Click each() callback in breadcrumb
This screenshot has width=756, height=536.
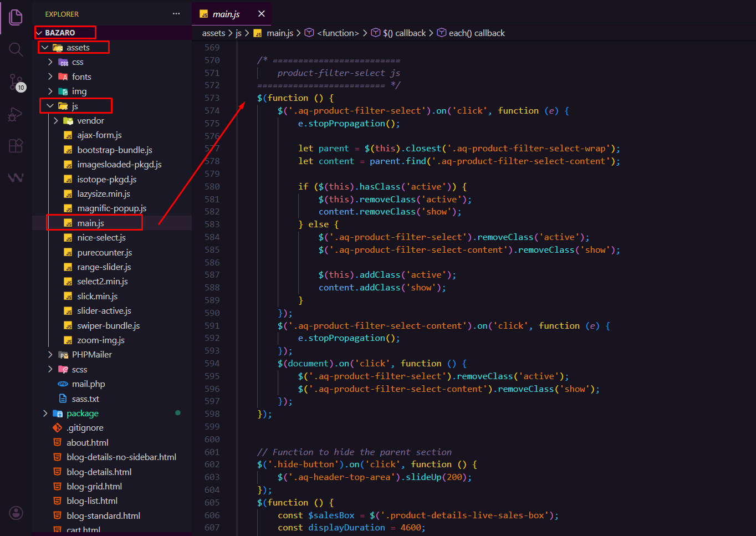[476, 33]
